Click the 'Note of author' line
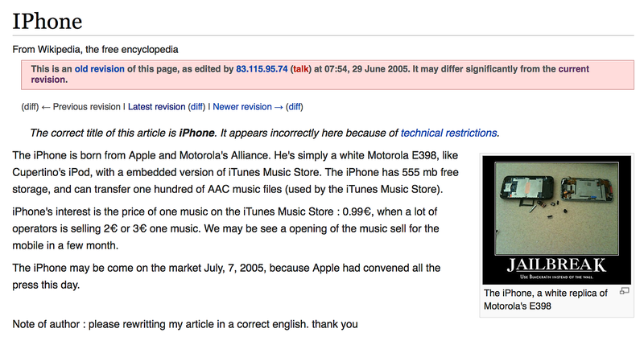The width and height of the screenshot is (644, 349). point(185,324)
